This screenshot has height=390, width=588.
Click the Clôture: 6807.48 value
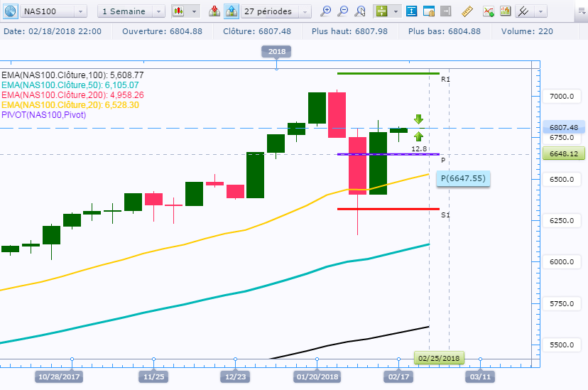[257, 31]
